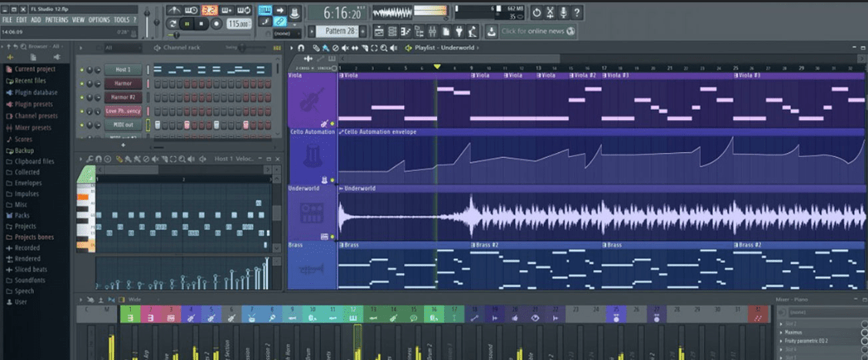The image size is (868, 360).
Task: Open the PATTERNS menu
Action: (56, 19)
